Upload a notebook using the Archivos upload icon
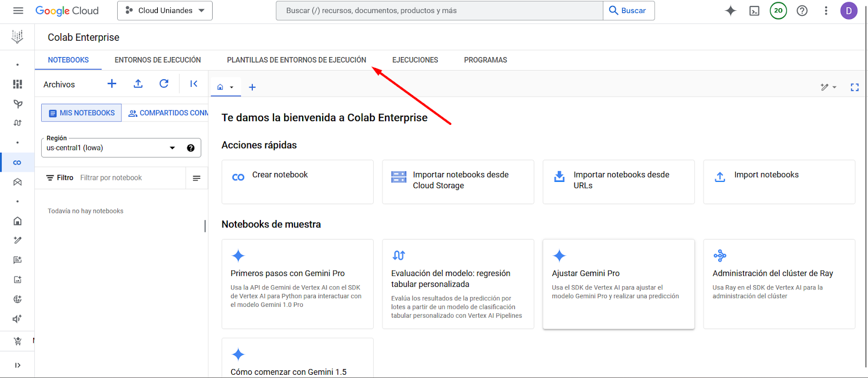The height and width of the screenshot is (378, 868). 138,84
